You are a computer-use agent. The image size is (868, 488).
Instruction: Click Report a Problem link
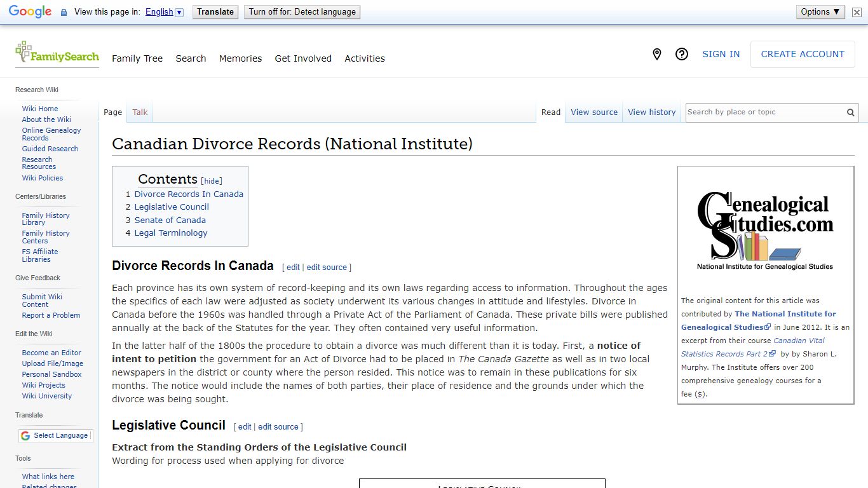[51, 315]
